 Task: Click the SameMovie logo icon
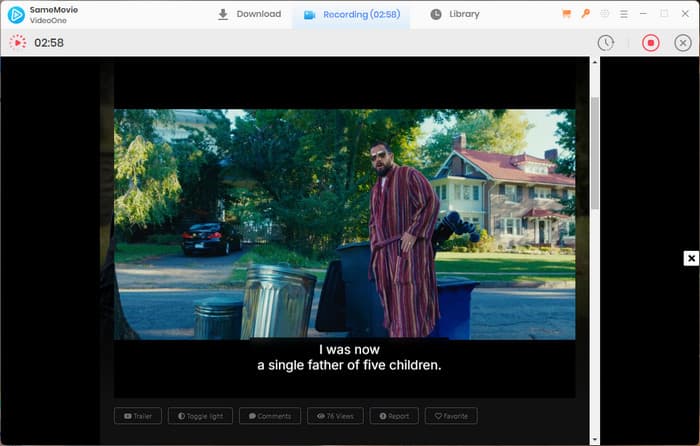(17, 15)
